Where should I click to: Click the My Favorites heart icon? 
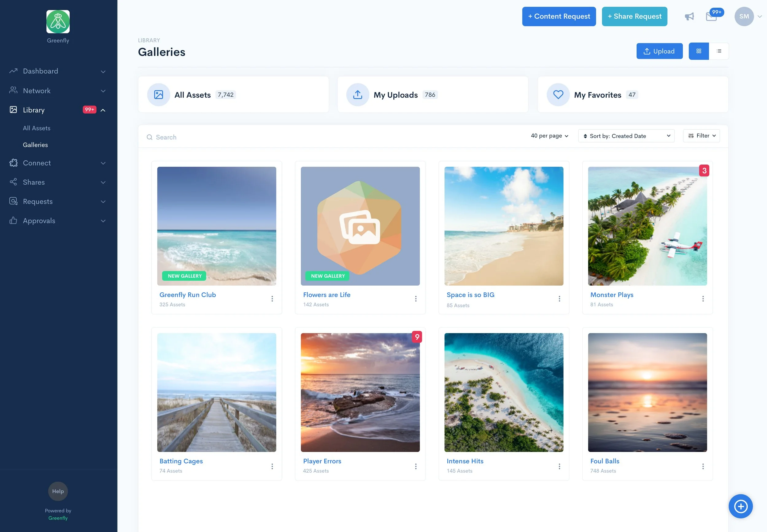558,95
